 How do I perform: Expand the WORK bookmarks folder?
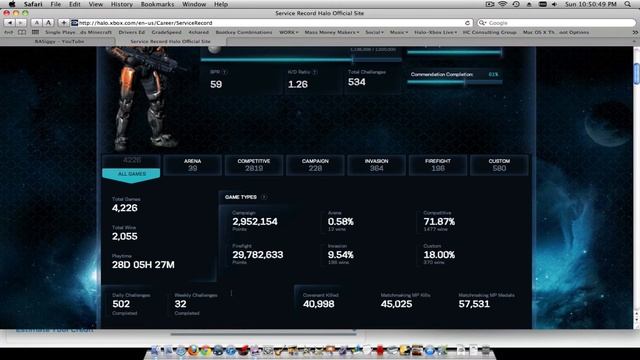coord(289,32)
